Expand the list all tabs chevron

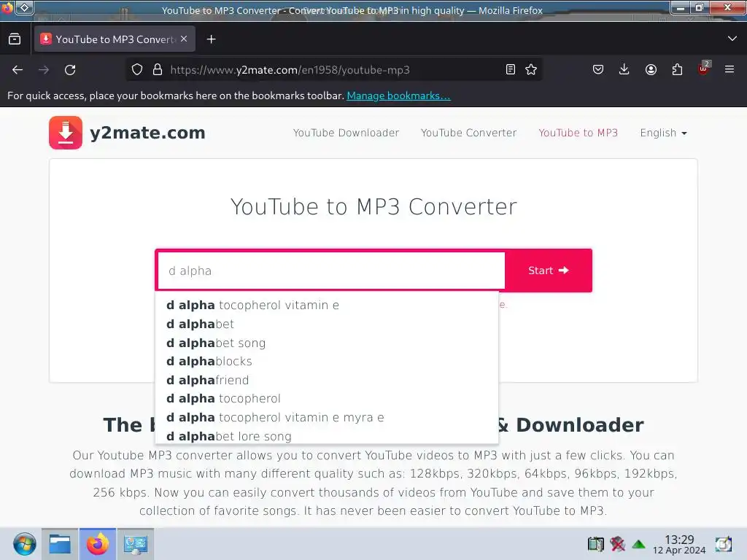[x=732, y=39]
